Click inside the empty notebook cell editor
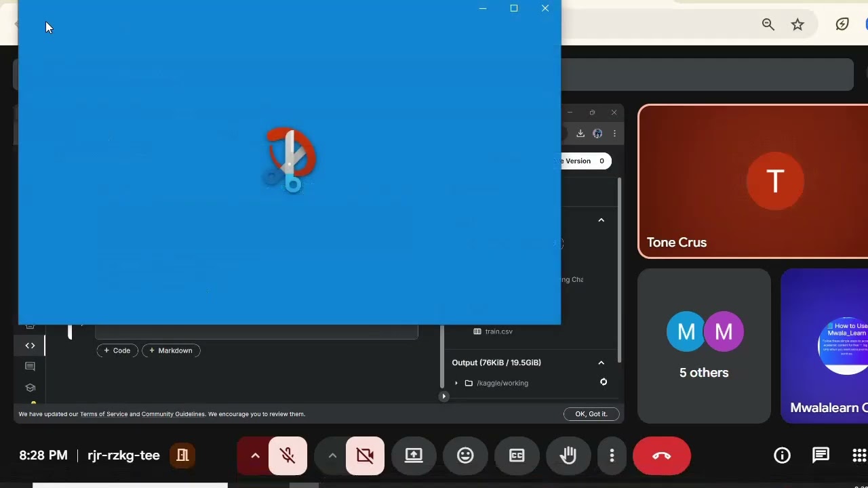Screen dimensions: 868x488 click(x=256, y=332)
